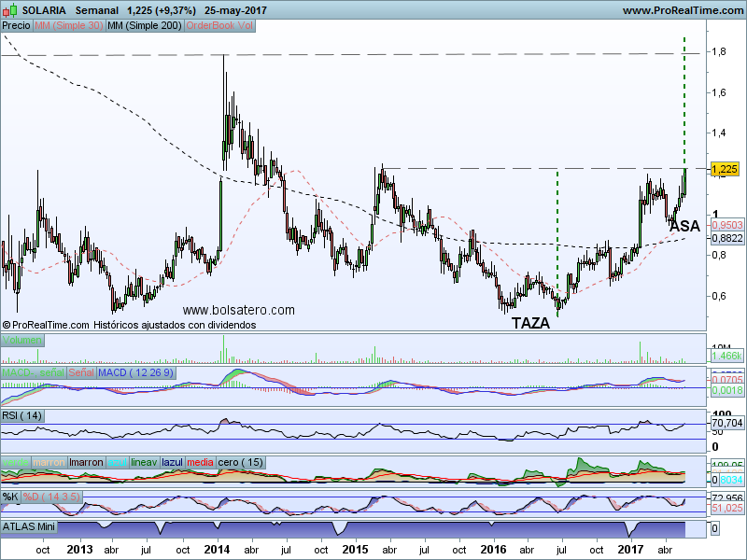Click the red media series label
The height and width of the screenshot is (560, 747).
point(200,462)
